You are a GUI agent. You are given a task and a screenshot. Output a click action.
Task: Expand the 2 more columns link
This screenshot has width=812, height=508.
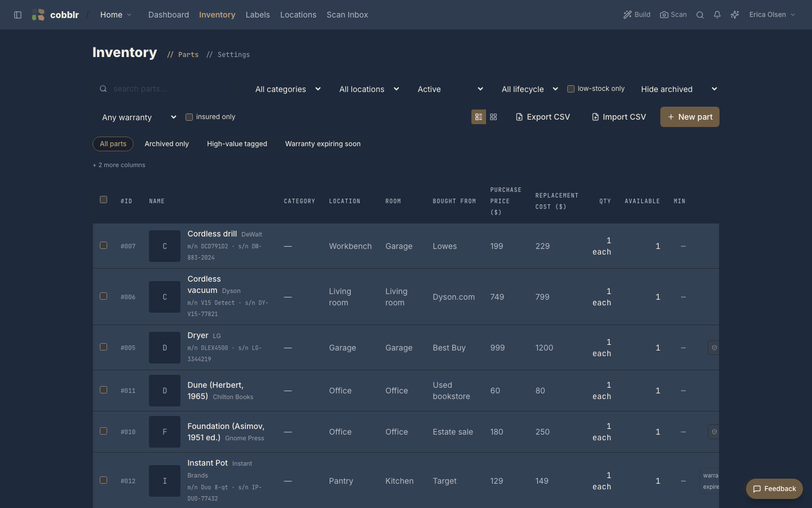pyautogui.click(x=119, y=165)
